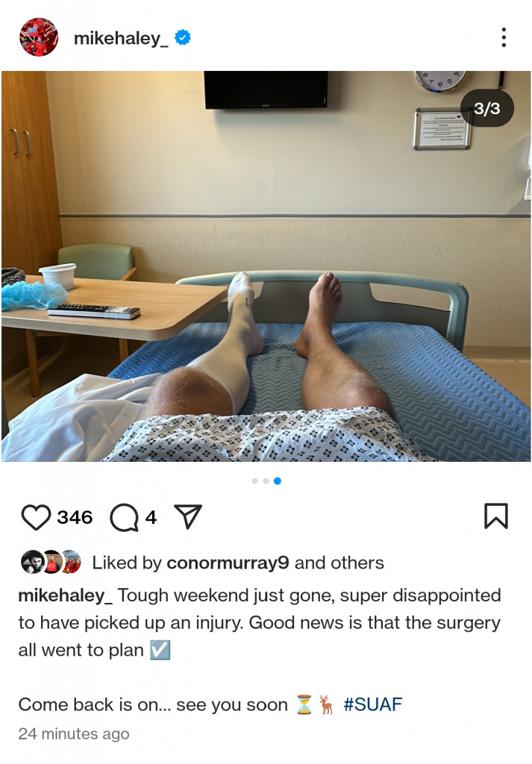Open comments via the speech bubble icon
Viewport: 532px width, 764px height.
click(124, 517)
